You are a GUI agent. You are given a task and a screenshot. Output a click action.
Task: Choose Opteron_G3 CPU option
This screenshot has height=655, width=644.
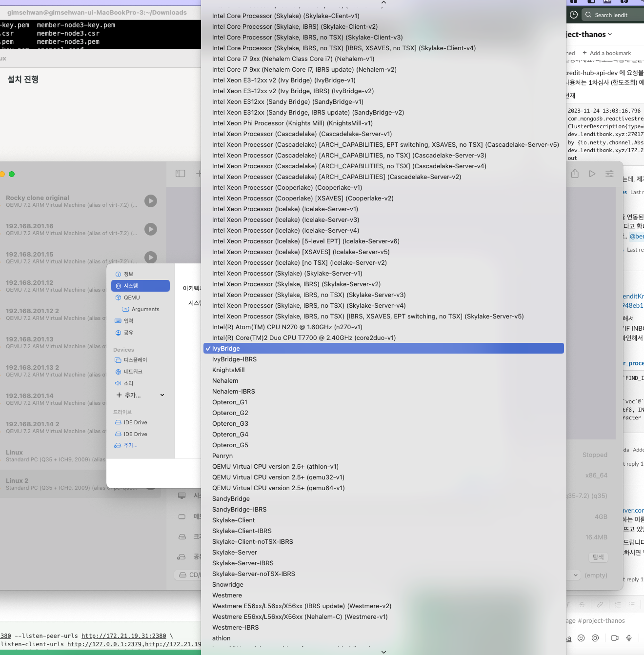coord(383,423)
